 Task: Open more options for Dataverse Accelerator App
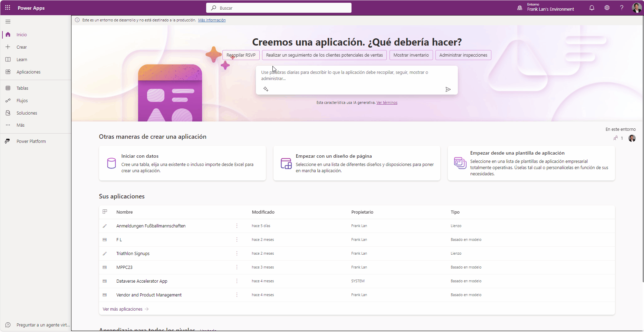tap(237, 281)
